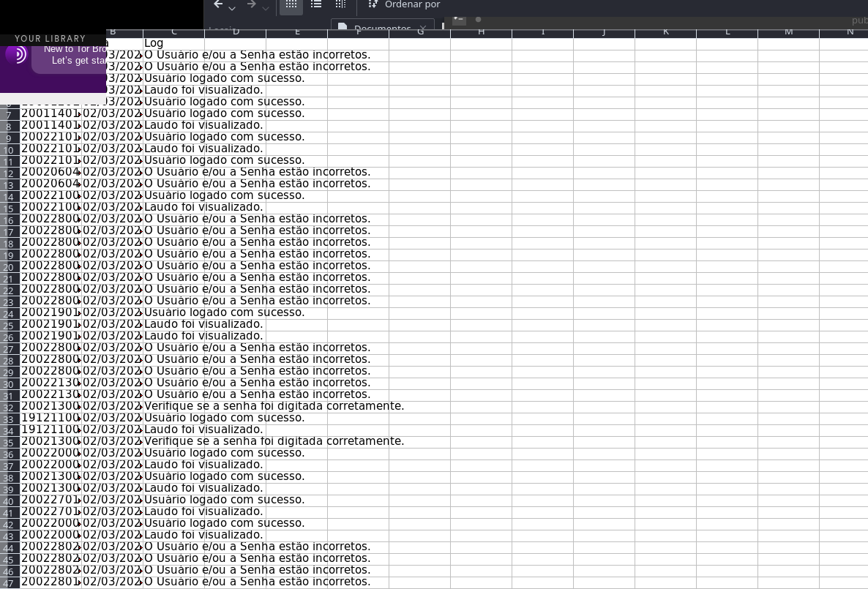
Task: Click cell 20011401 in row 7
Action: 51,113
